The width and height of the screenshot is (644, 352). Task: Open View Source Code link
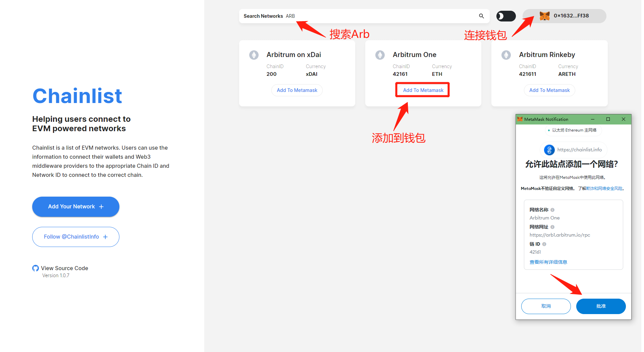pos(64,268)
